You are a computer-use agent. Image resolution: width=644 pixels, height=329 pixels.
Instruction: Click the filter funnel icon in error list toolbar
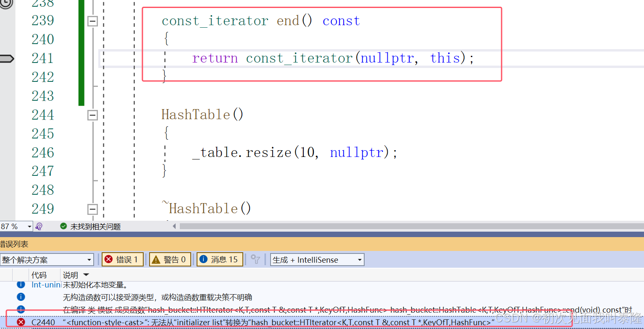coord(255,259)
